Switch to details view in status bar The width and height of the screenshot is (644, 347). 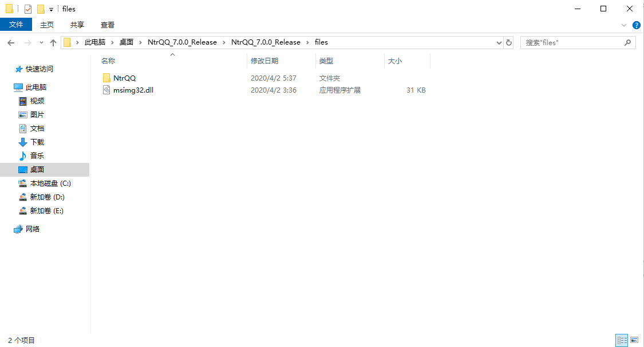point(622,340)
